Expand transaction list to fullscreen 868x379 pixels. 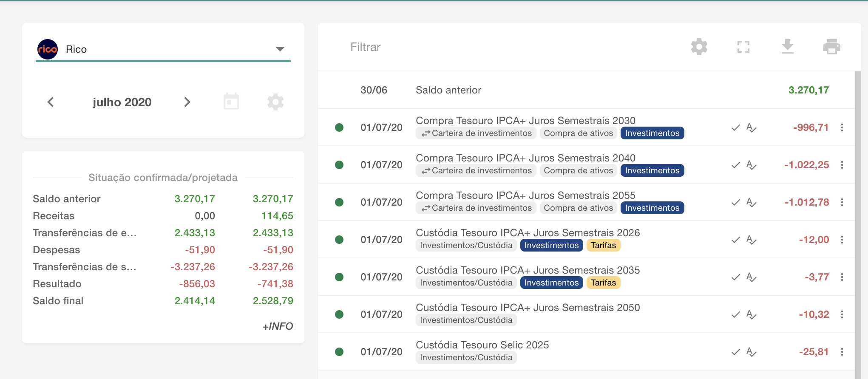pos(743,47)
